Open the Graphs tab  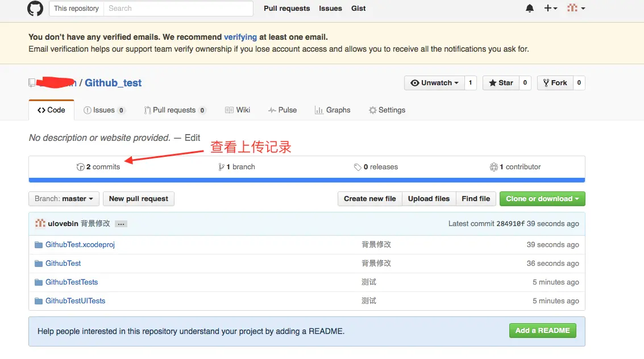click(x=333, y=110)
